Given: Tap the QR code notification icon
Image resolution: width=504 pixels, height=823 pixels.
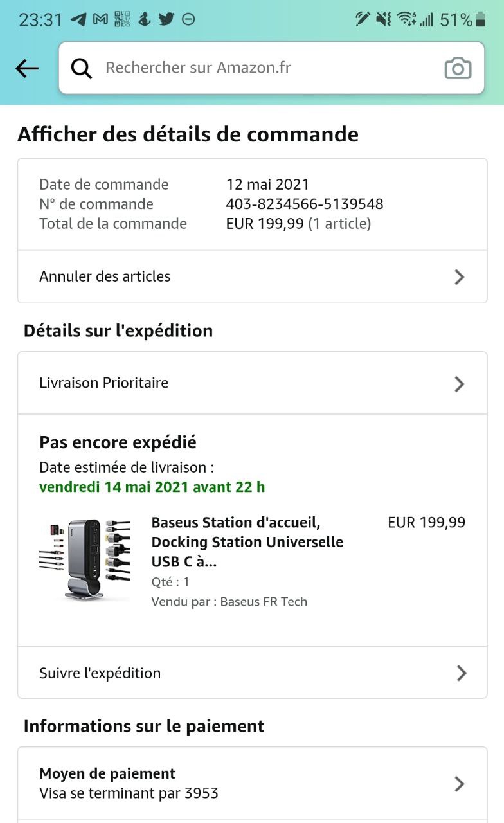Looking at the screenshot, I should pos(122,19).
